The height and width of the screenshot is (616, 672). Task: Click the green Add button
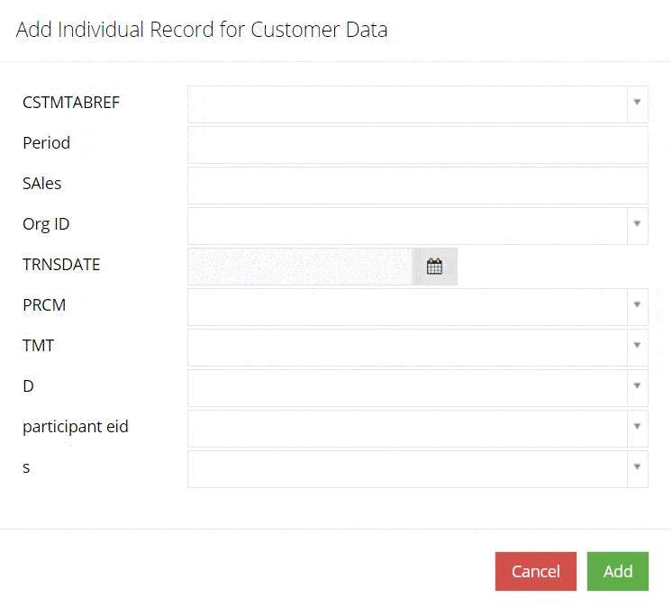pos(618,572)
